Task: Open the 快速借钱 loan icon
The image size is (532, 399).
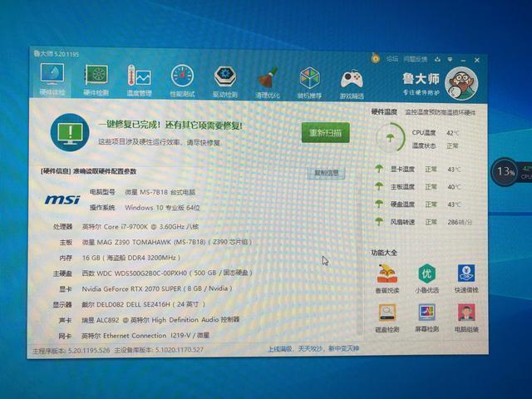Action: 466,278
